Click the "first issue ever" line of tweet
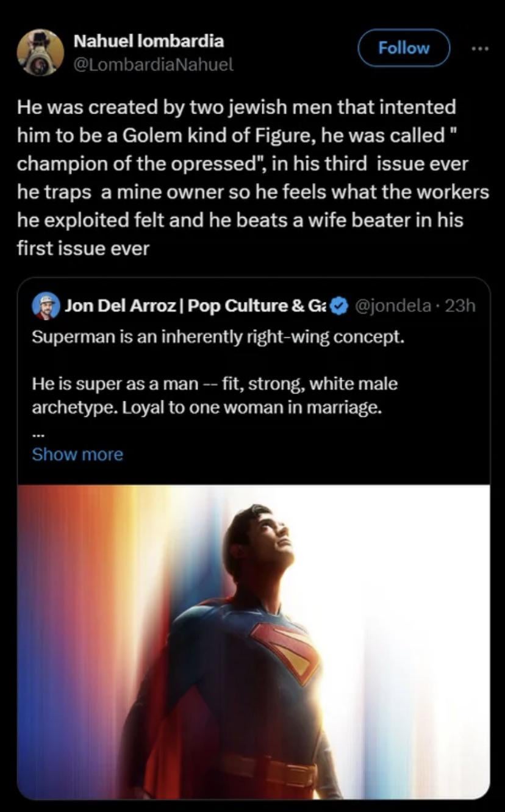Viewport: 505px width, 812px height. [83, 248]
